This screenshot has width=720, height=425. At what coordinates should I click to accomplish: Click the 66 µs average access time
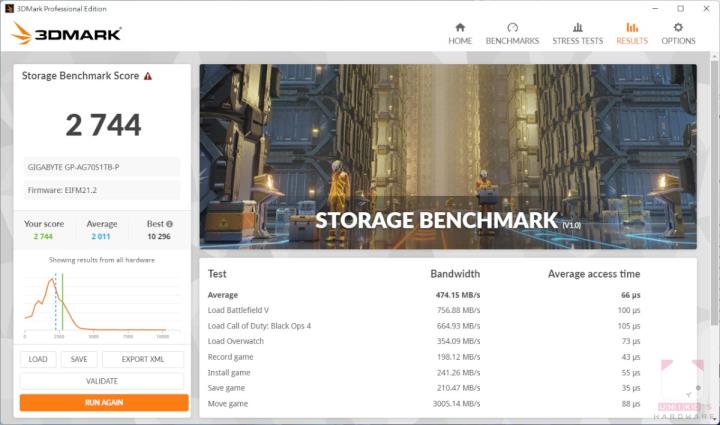point(630,295)
